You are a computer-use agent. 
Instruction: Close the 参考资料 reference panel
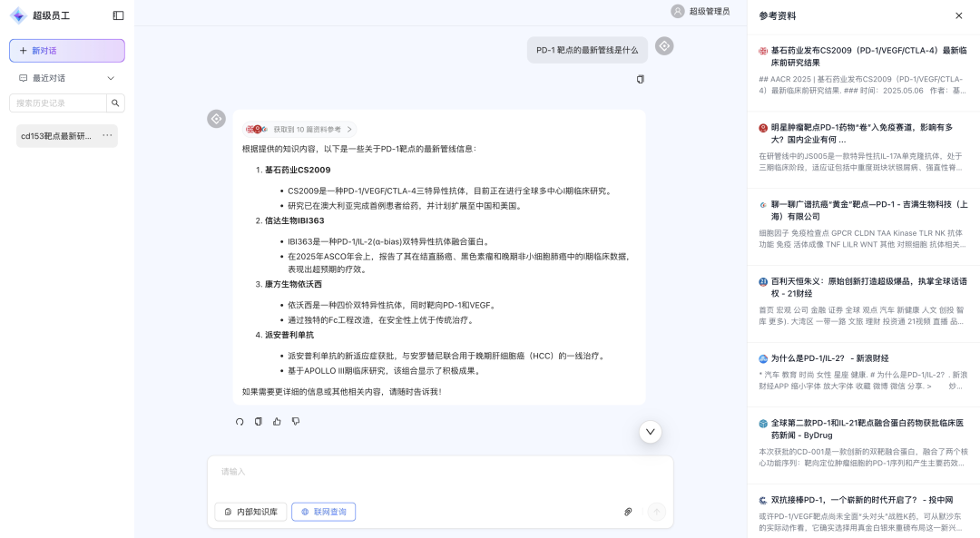(x=958, y=15)
